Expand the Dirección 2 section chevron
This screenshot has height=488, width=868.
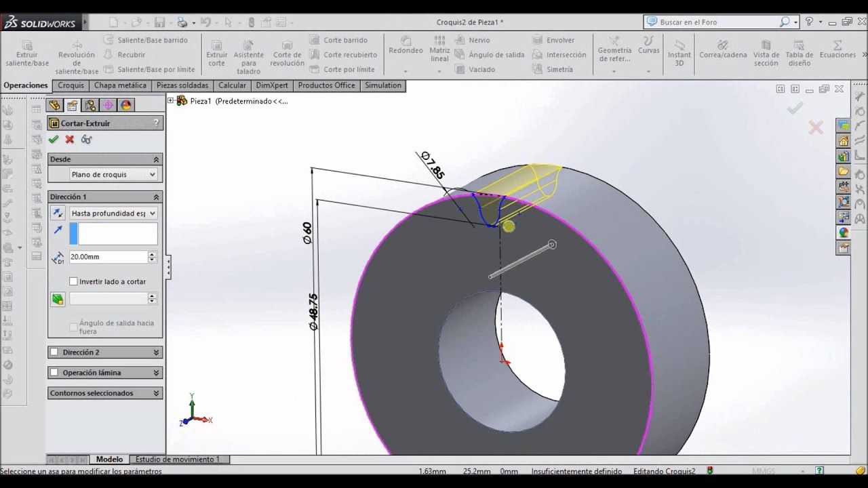tap(156, 352)
